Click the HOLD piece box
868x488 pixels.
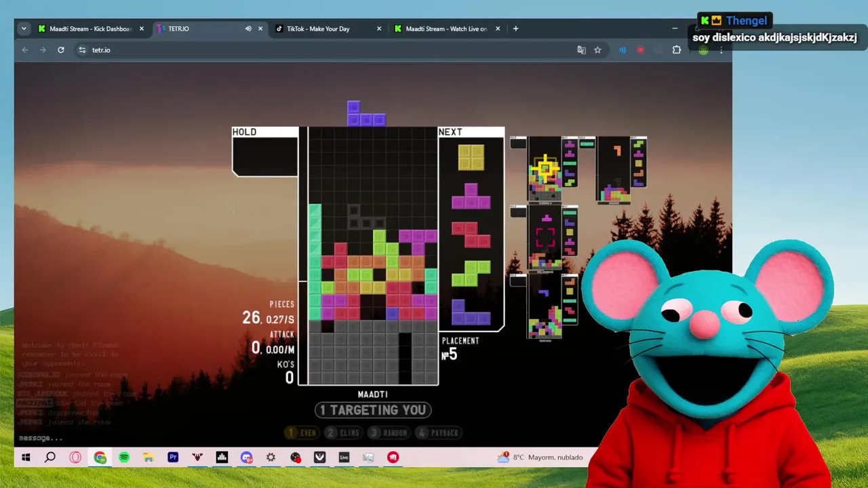click(265, 151)
